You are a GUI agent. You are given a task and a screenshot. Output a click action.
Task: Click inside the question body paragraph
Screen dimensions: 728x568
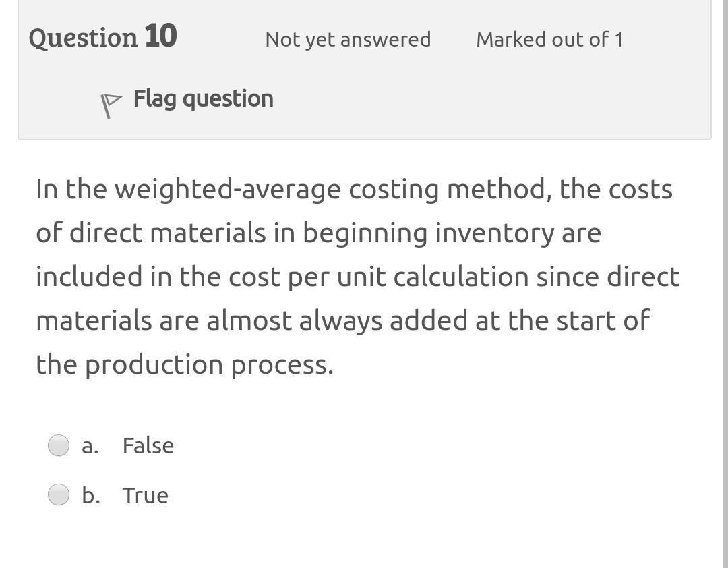(357, 277)
